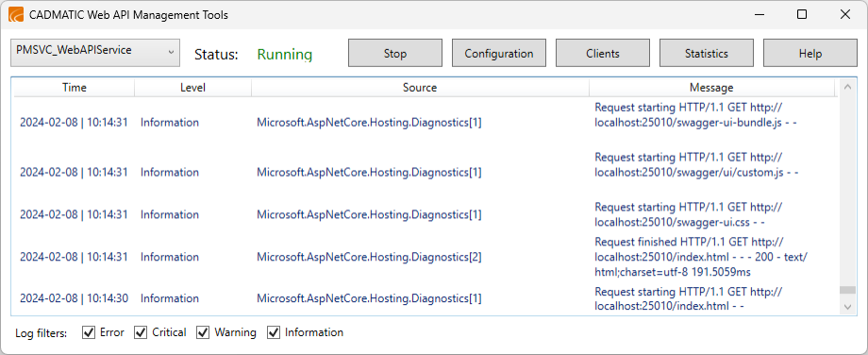Click the log scrollbar down arrow
The image size is (868, 355).
coord(846,307)
